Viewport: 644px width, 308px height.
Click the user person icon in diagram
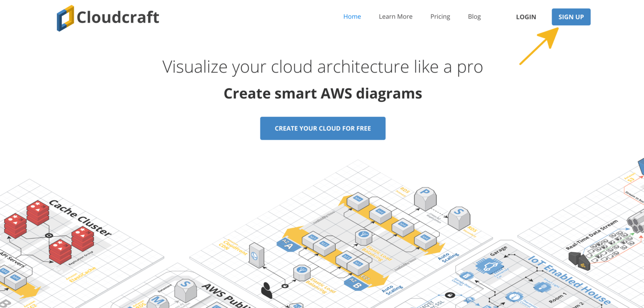[x=266, y=290]
